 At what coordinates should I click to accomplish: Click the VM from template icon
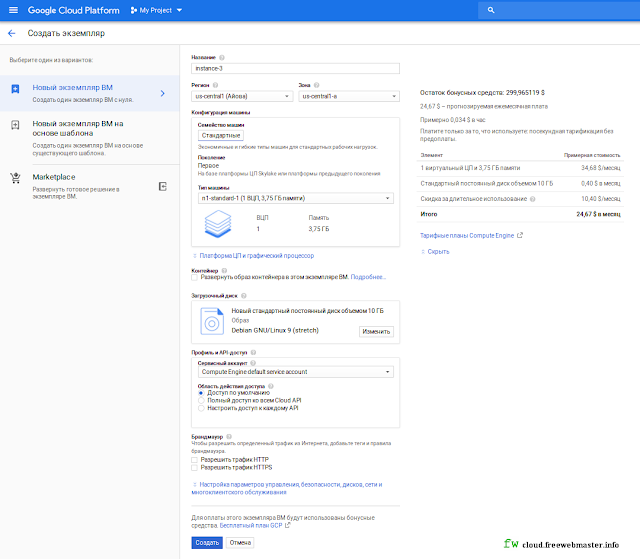tap(15, 125)
